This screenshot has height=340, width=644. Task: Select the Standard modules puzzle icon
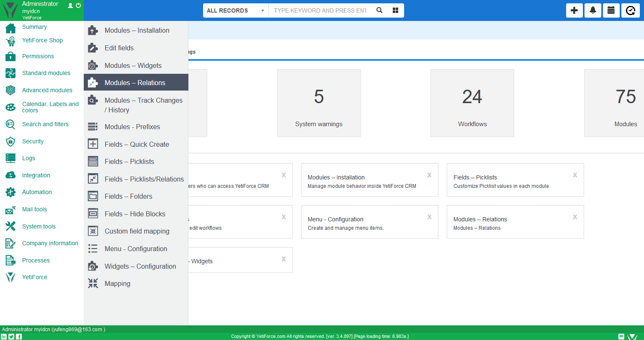point(10,73)
